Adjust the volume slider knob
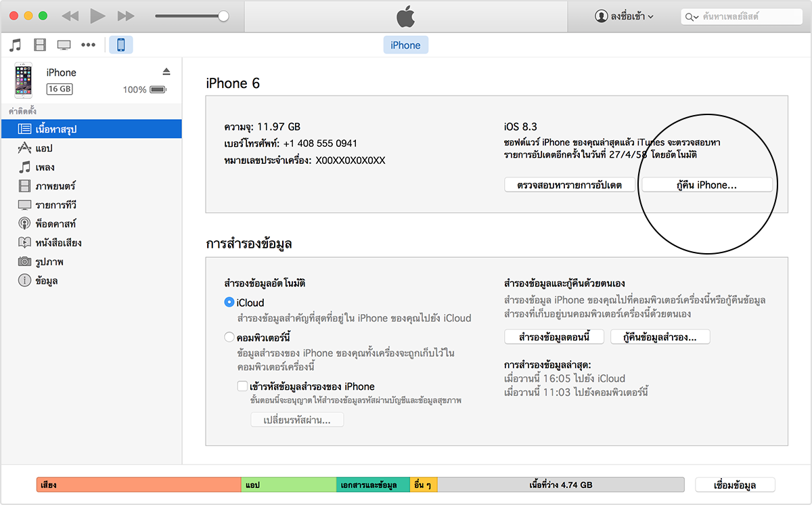 223,16
